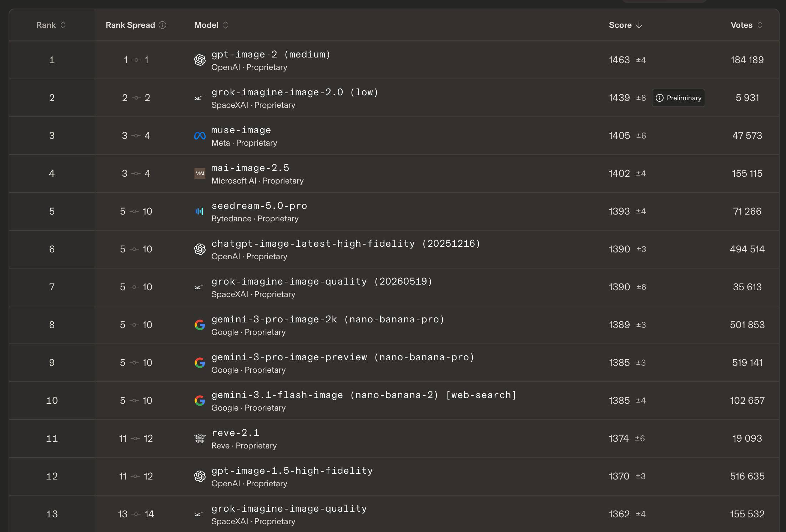The height and width of the screenshot is (532, 786).
Task: Open chatgpt-image-latest-high-fidelity (20251216) model name
Action: pyautogui.click(x=346, y=244)
